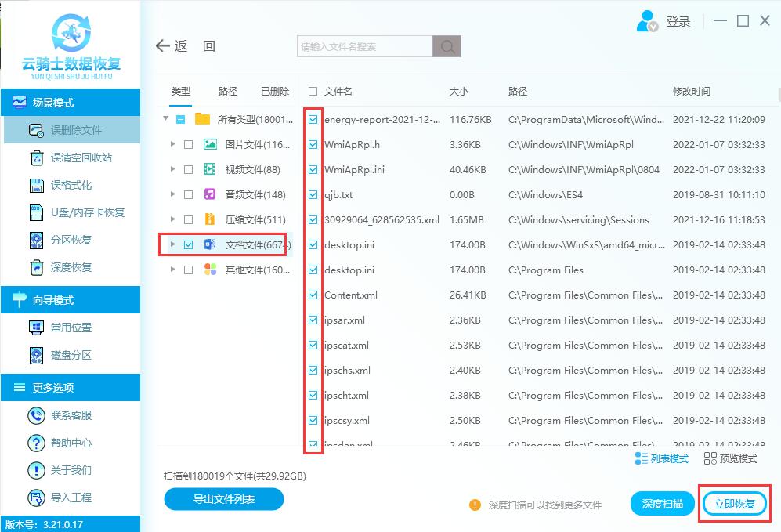
Task: Click the search magnifier button
Action: coord(447,46)
